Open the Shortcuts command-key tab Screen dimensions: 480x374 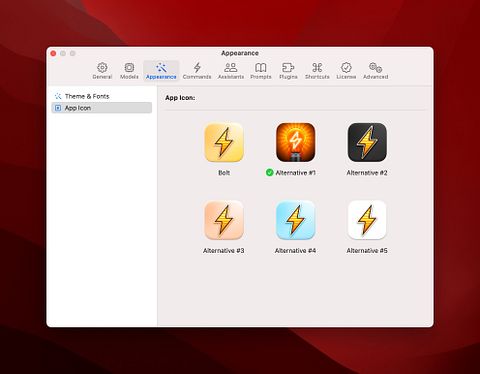click(x=317, y=71)
